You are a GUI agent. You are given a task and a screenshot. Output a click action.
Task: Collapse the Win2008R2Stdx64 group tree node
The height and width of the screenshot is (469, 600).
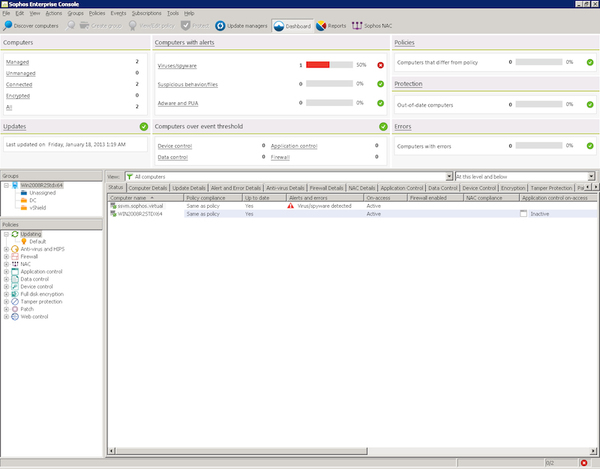pyautogui.click(x=7, y=185)
